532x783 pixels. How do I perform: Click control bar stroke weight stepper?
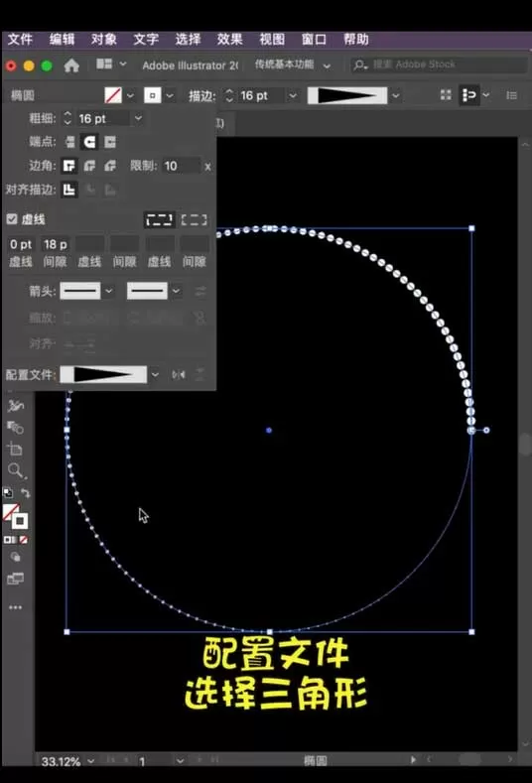[x=229, y=95]
